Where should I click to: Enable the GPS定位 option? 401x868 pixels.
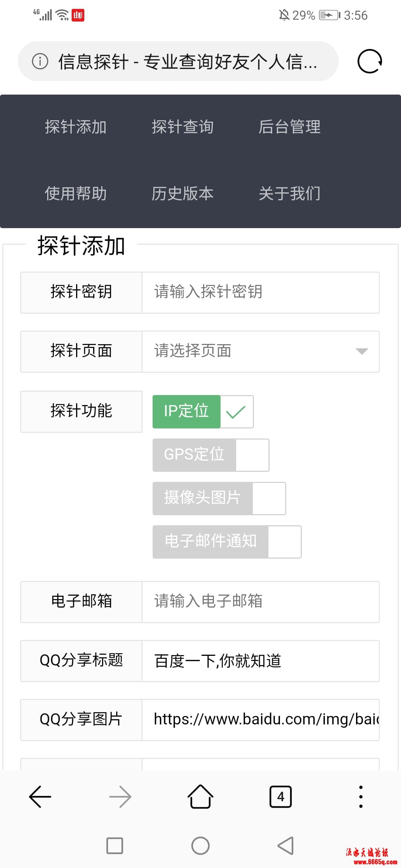coord(211,455)
